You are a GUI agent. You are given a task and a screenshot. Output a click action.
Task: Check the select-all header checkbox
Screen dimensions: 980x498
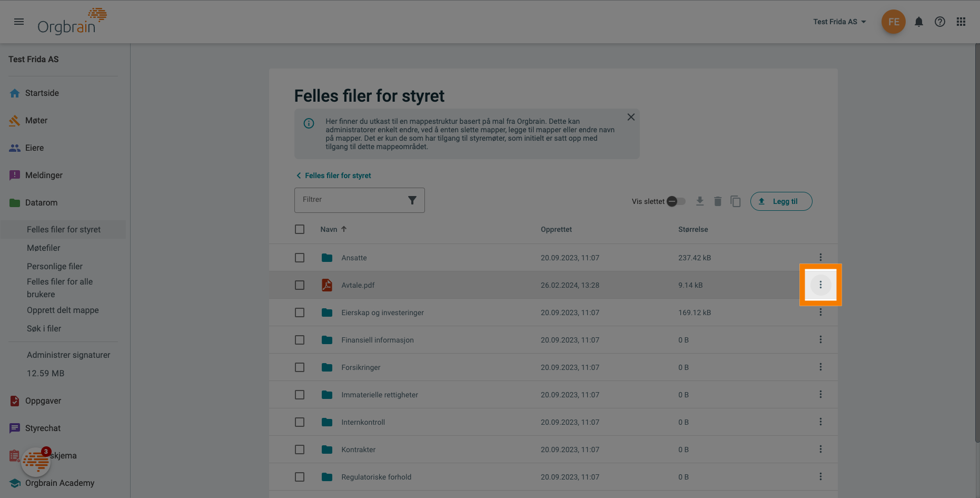[x=300, y=229]
